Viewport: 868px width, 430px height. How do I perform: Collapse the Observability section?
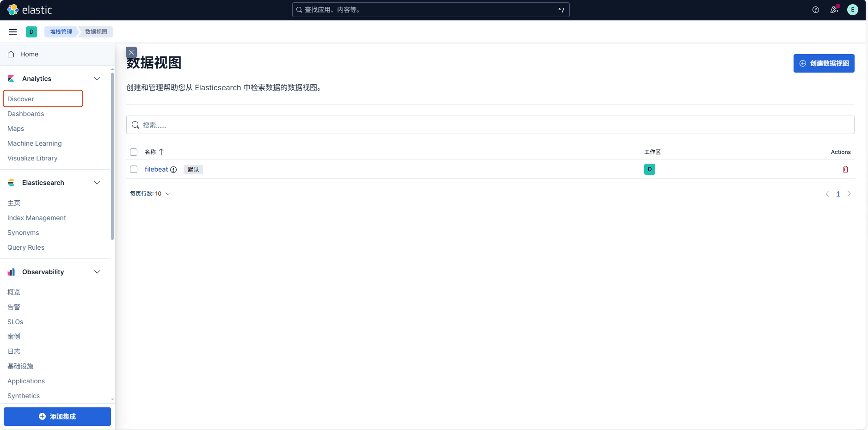click(x=97, y=272)
